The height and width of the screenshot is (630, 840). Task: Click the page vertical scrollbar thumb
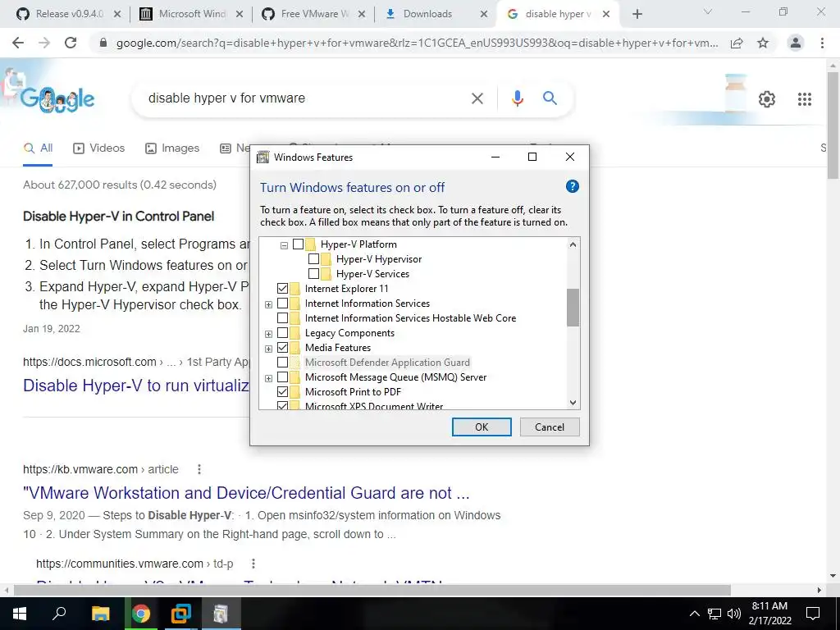[833, 125]
